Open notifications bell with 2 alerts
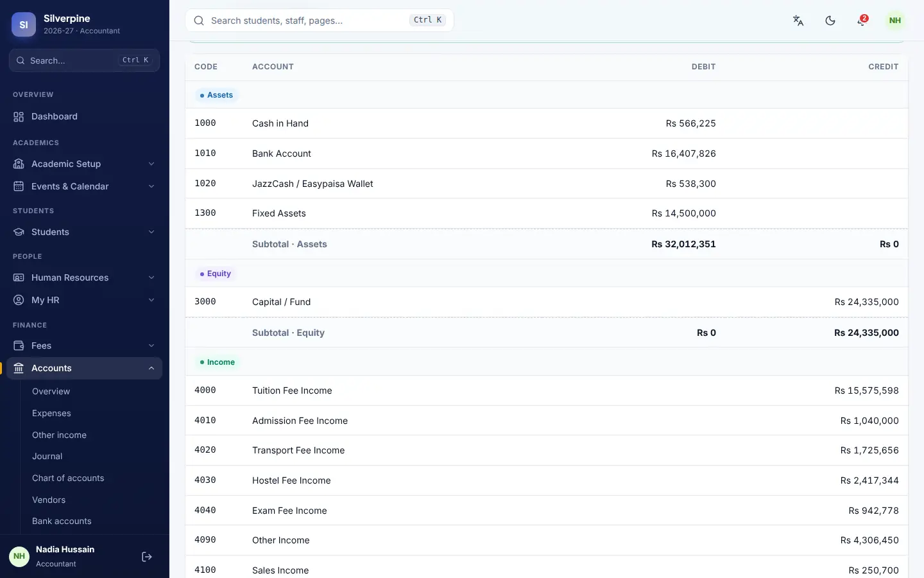Viewport: 924px width, 578px height. [862, 21]
